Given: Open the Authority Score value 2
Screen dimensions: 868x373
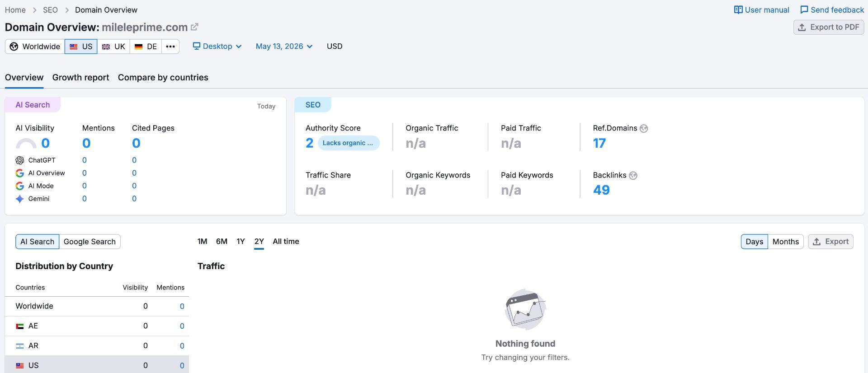Looking at the screenshot, I should tap(309, 143).
